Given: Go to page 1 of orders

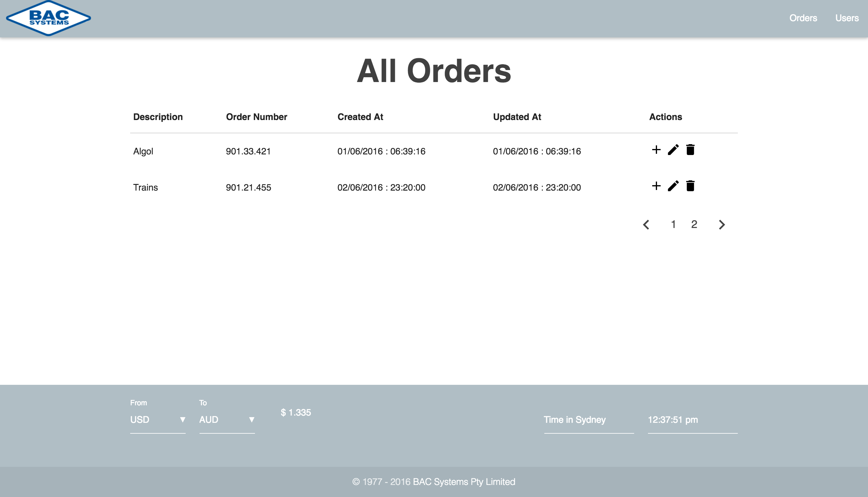Looking at the screenshot, I should pos(673,224).
